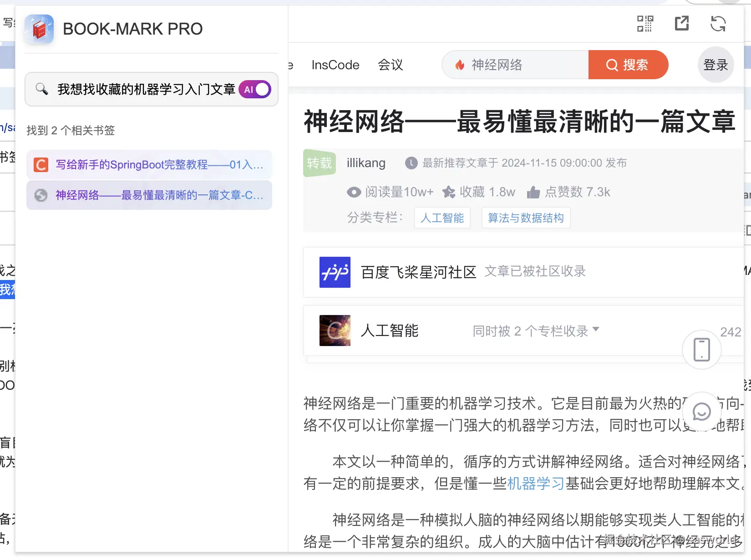Open the InsCode menu item

pyautogui.click(x=335, y=65)
